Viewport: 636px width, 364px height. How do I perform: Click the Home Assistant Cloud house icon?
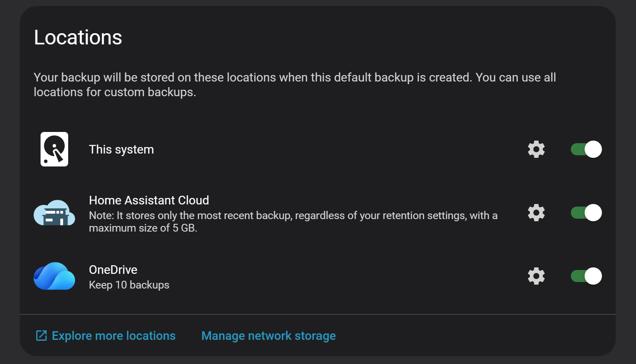pos(54,213)
